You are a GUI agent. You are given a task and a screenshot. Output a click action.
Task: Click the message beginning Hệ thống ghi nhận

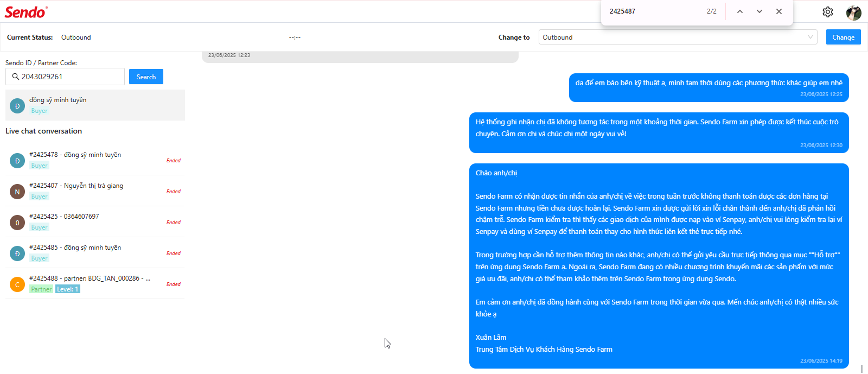659,132
